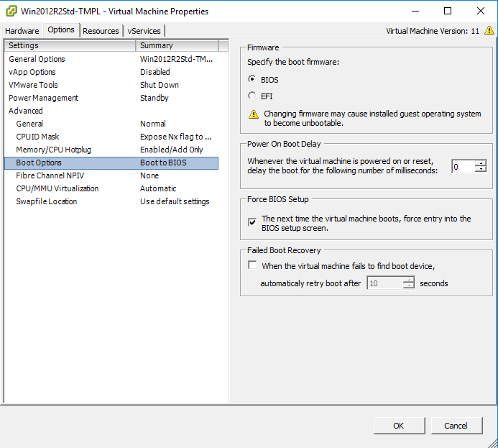Increase the retry boot seconds stepper

(408, 279)
